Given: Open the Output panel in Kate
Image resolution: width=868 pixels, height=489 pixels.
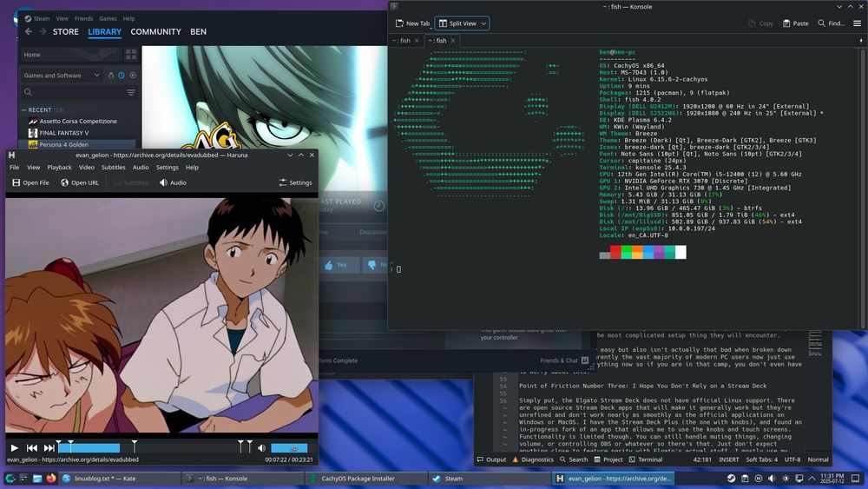Looking at the screenshot, I should coord(491,459).
